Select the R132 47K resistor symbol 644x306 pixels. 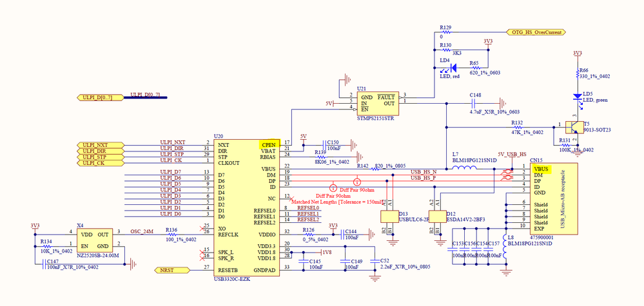pos(519,127)
